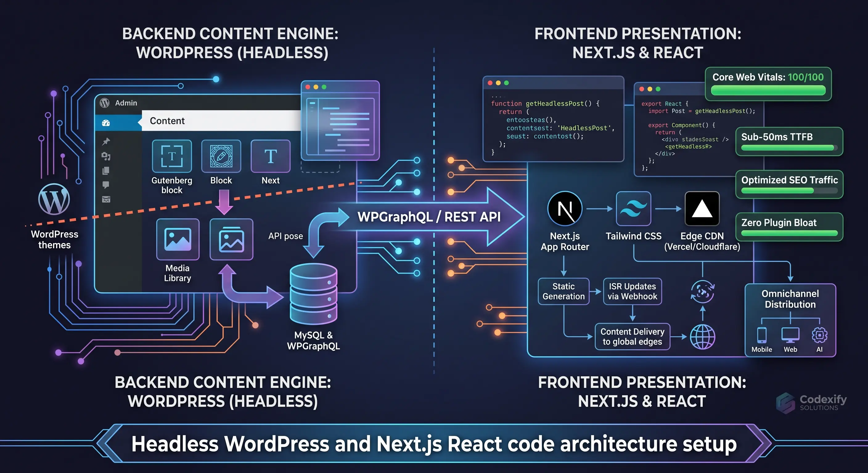
Task: Select the Next.js N logo
Action: tap(565, 209)
